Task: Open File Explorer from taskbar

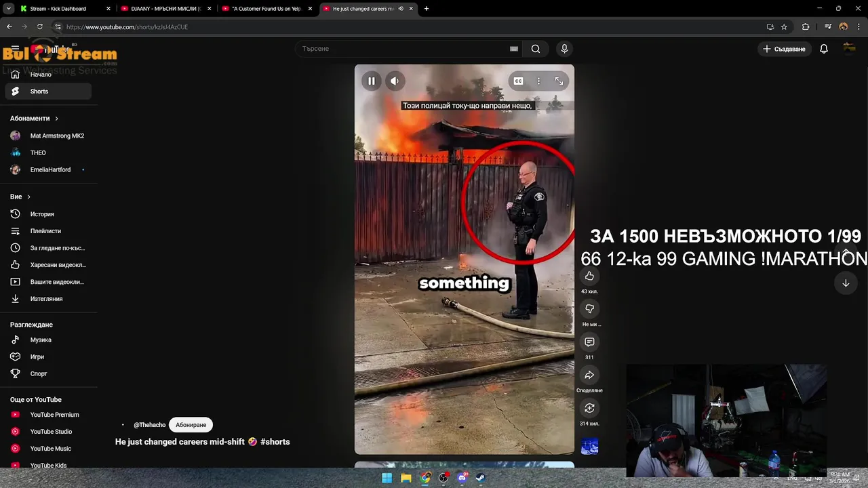Action: pyautogui.click(x=406, y=478)
